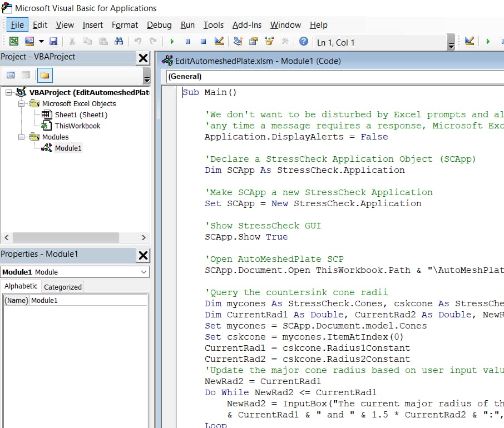The height and width of the screenshot is (428, 504).
Task: Open the Add-Ins menu
Action: [x=246, y=25]
